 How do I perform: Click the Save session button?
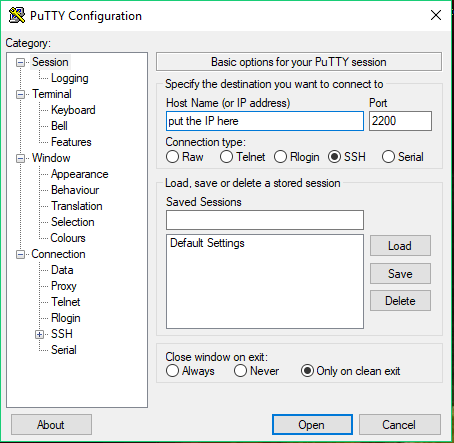400,274
